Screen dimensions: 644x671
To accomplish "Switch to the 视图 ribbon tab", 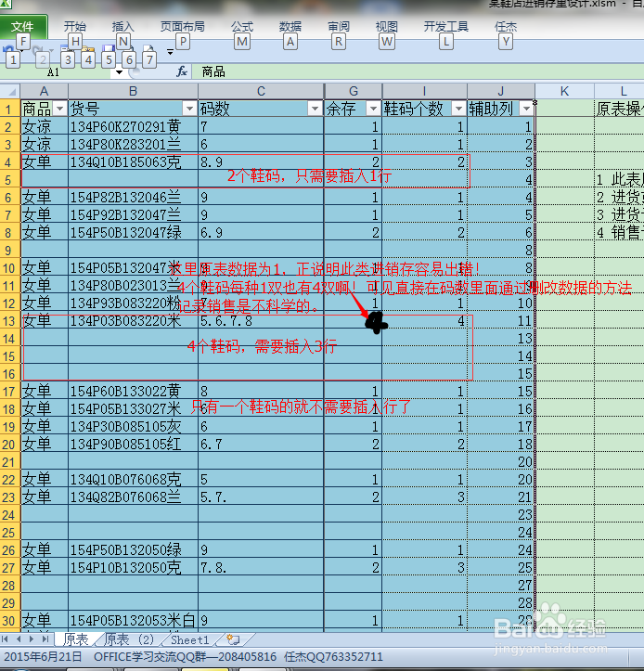I will [386, 27].
